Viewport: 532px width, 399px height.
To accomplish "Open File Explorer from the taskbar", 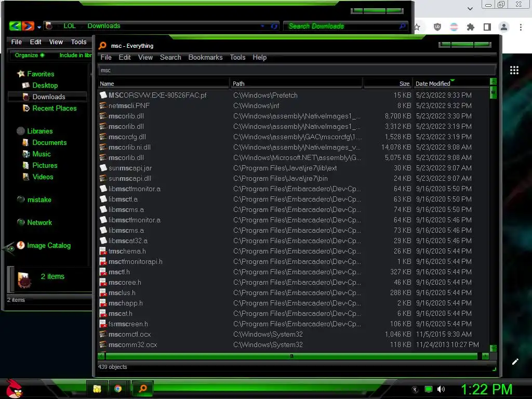I will point(97,389).
